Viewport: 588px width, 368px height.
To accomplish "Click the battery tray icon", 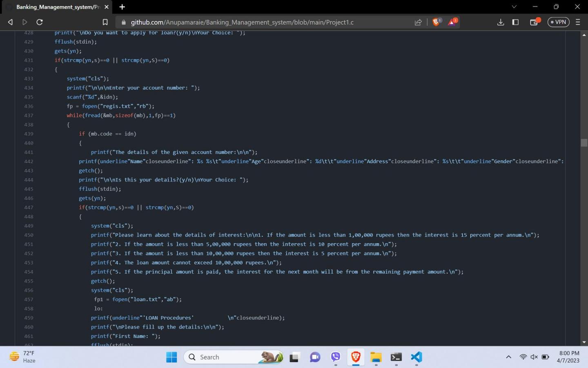I will tap(545, 357).
